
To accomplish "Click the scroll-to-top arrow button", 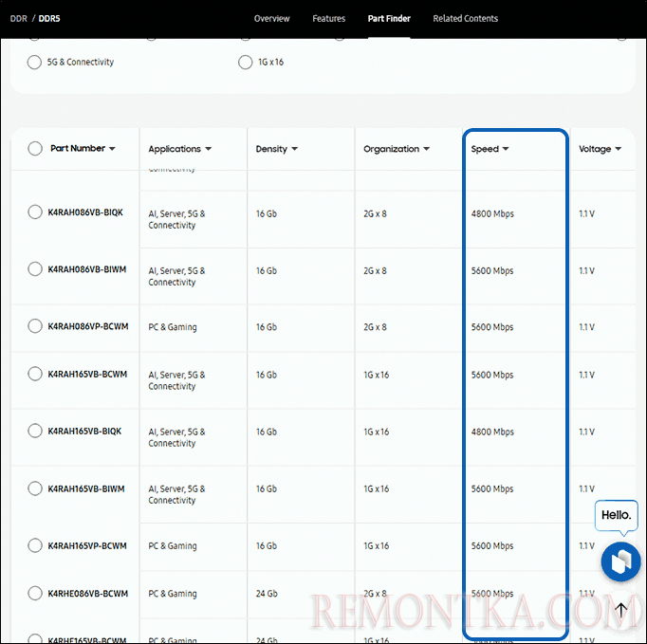I will (620, 610).
